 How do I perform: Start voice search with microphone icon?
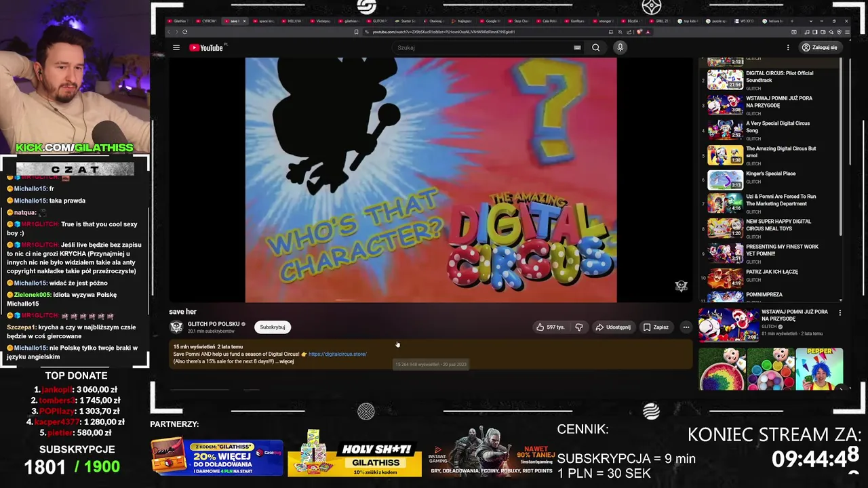tap(620, 47)
